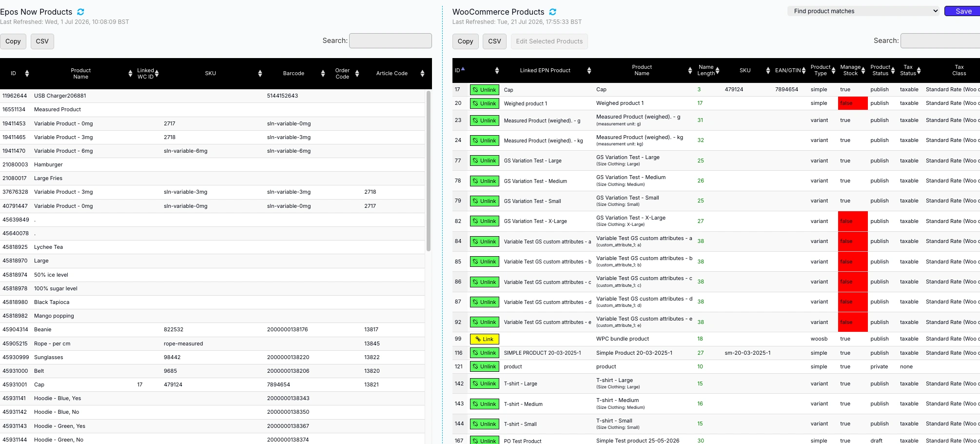Unlink GS Variation Test - Small
Screen dimensions: 980x444
484,201
